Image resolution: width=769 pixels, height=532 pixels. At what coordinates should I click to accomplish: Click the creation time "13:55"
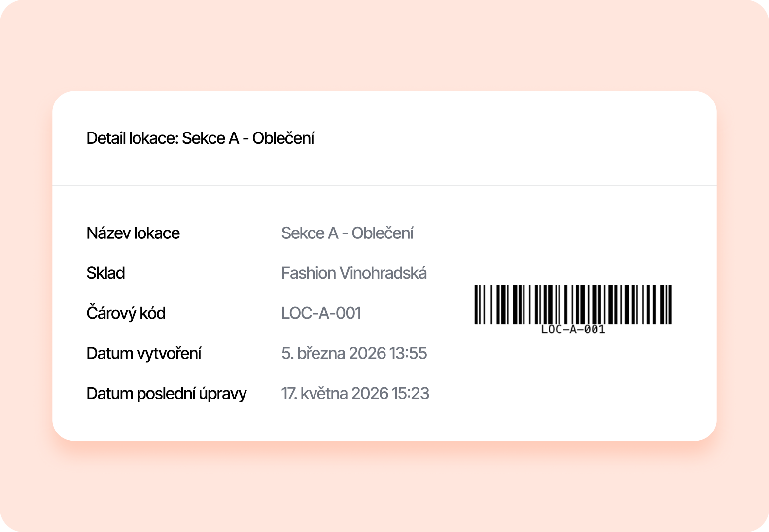tap(408, 354)
